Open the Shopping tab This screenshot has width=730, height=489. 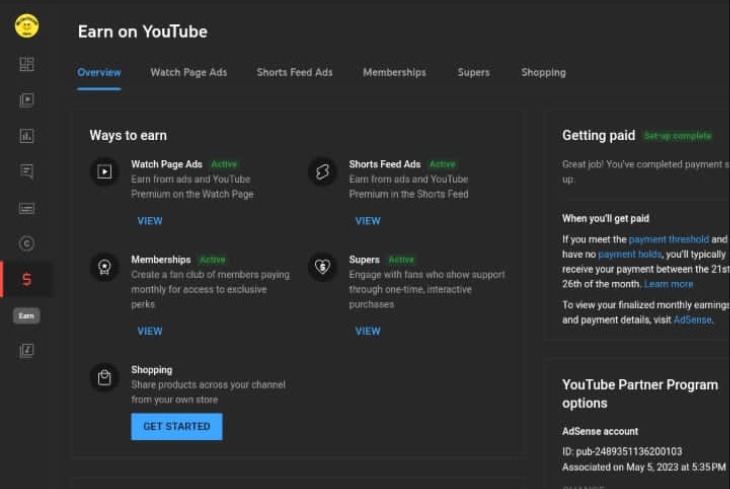pos(543,72)
